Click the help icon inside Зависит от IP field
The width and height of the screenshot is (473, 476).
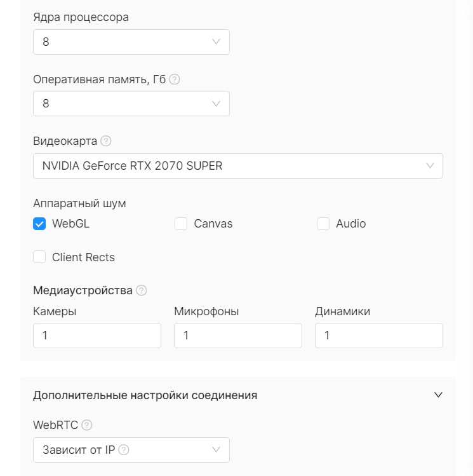pos(124,449)
